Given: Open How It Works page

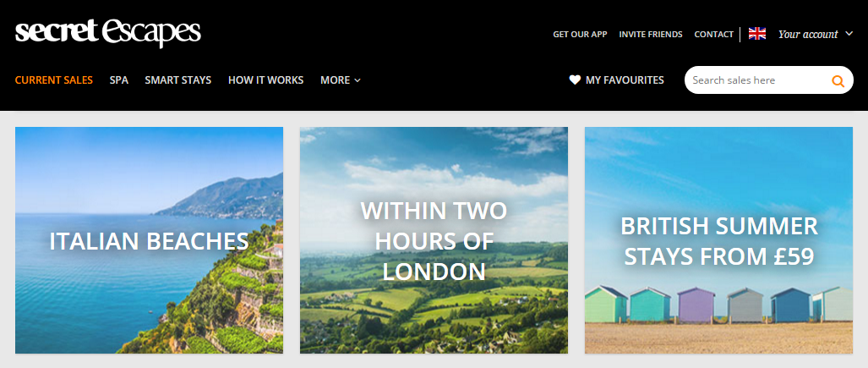Looking at the screenshot, I should [265, 80].
